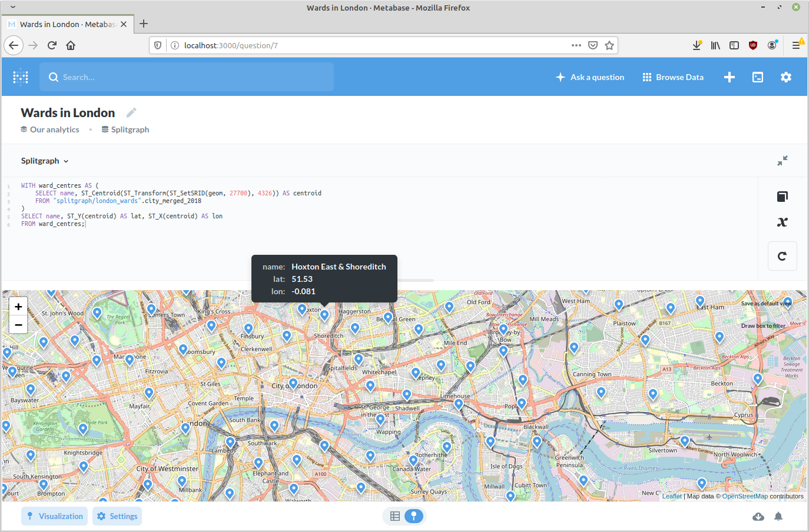809x532 pixels.
Task: Open the settings gear in Metabase header
Action: pos(786,77)
